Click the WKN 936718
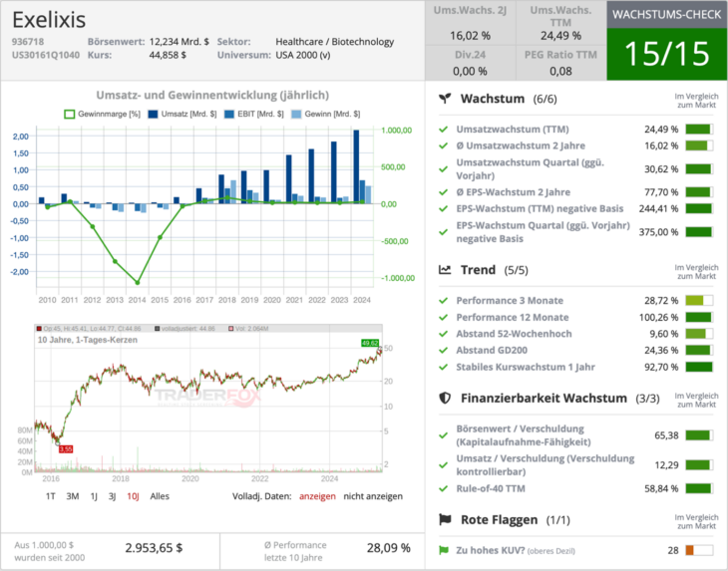The width and height of the screenshot is (728, 571). 28,42
